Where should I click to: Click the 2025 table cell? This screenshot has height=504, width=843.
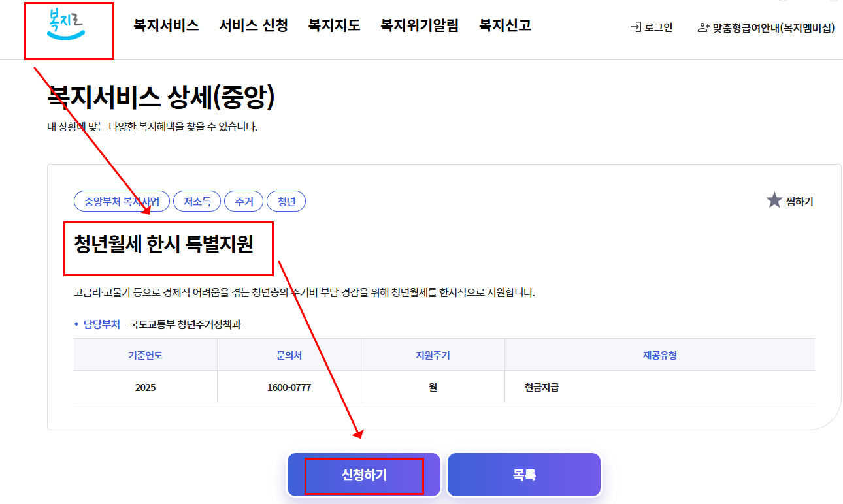[145, 387]
